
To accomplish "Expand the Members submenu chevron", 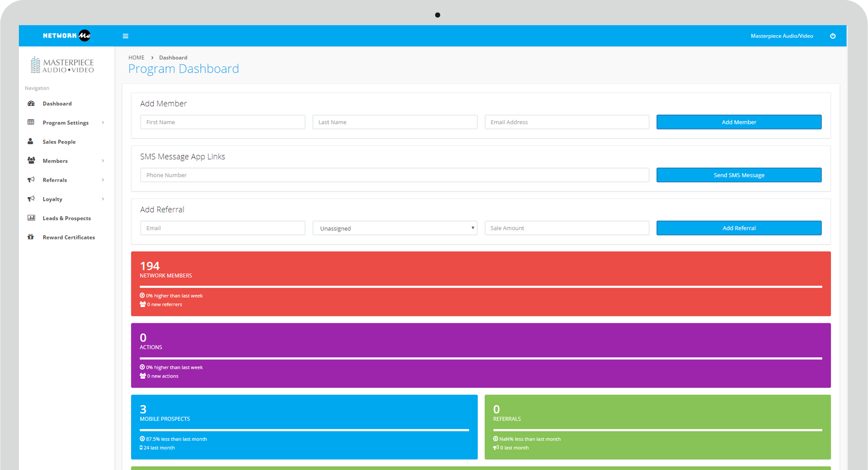I will click(103, 161).
